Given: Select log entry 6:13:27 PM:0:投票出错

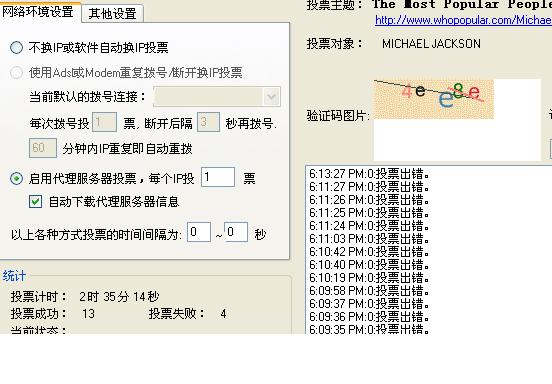Looking at the screenshot, I should tap(369, 174).
